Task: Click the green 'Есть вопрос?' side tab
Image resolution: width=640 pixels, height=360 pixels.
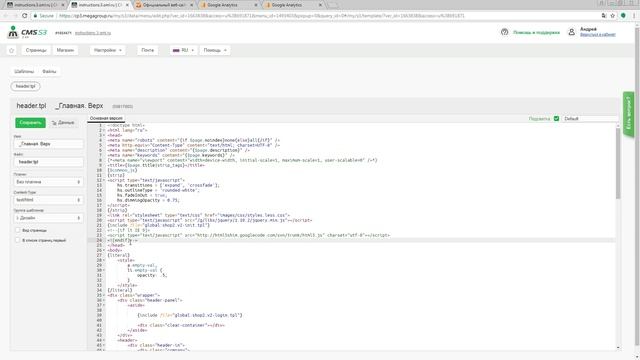Action: coord(629,114)
